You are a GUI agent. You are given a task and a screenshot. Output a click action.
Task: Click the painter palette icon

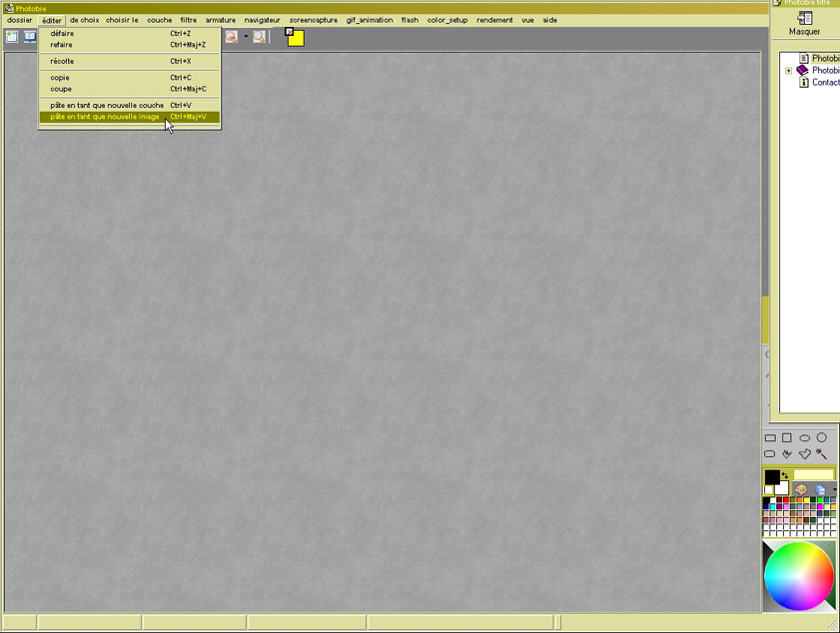click(x=801, y=489)
